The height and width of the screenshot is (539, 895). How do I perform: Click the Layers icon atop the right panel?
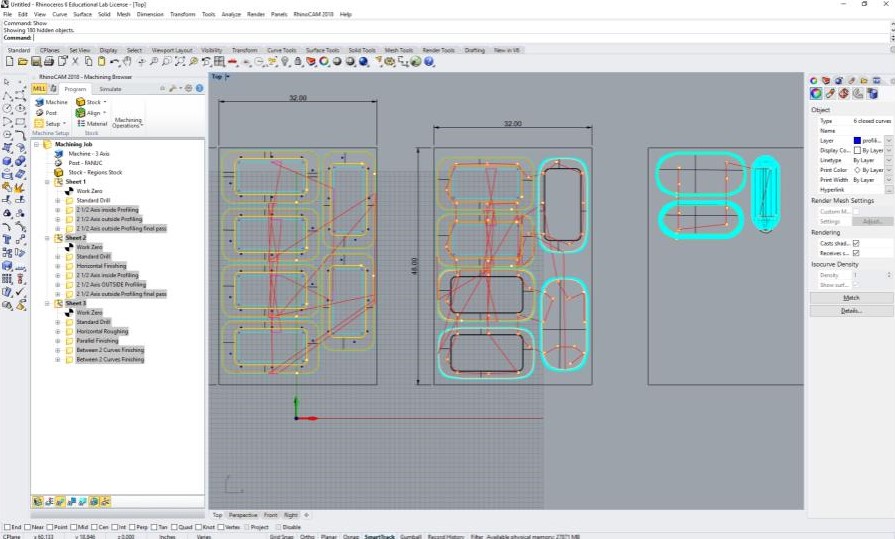(826, 81)
